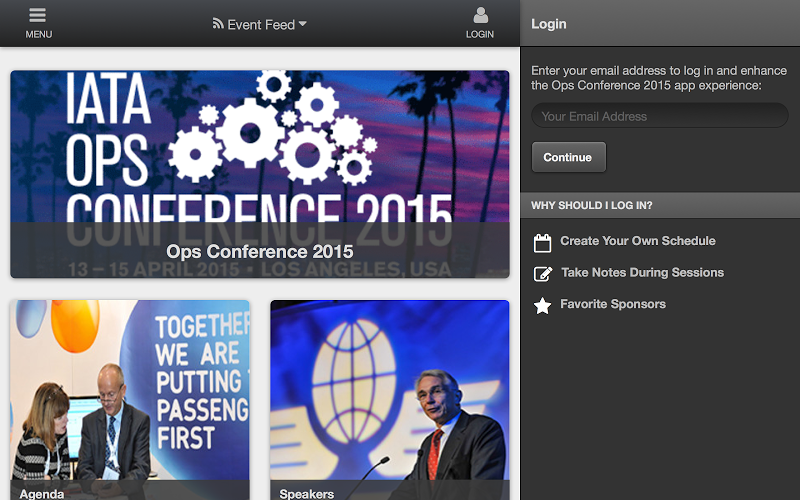Open the Ops Conference 2015 banner
This screenshot has height=500, width=800.
pyautogui.click(x=260, y=174)
